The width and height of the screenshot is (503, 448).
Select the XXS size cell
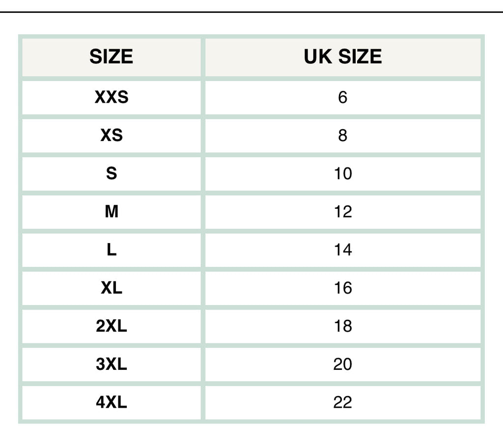[112, 97]
